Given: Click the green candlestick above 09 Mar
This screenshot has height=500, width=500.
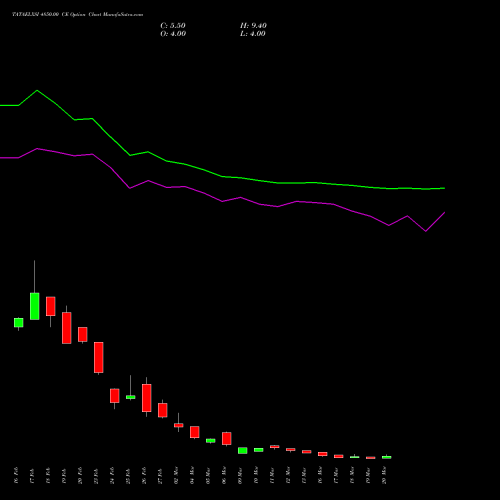Looking at the screenshot, I should point(243,450).
